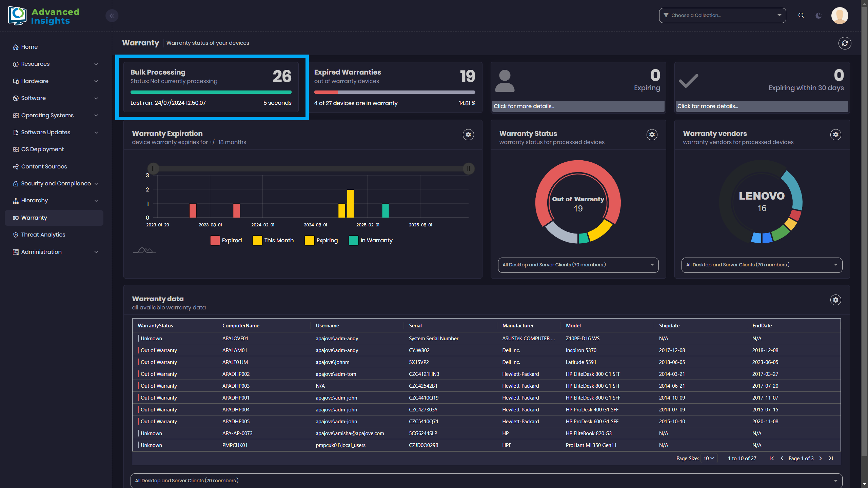Click the Serial column header

coord(415,325)
